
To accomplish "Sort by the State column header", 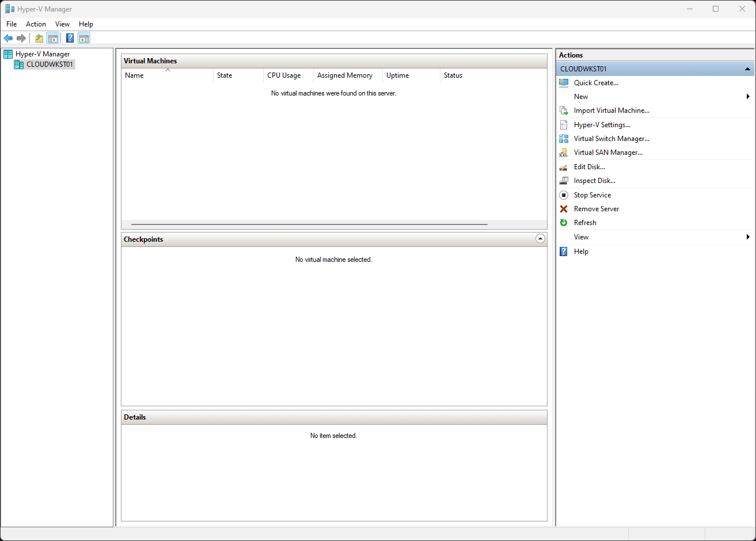I will pos(238,75).
